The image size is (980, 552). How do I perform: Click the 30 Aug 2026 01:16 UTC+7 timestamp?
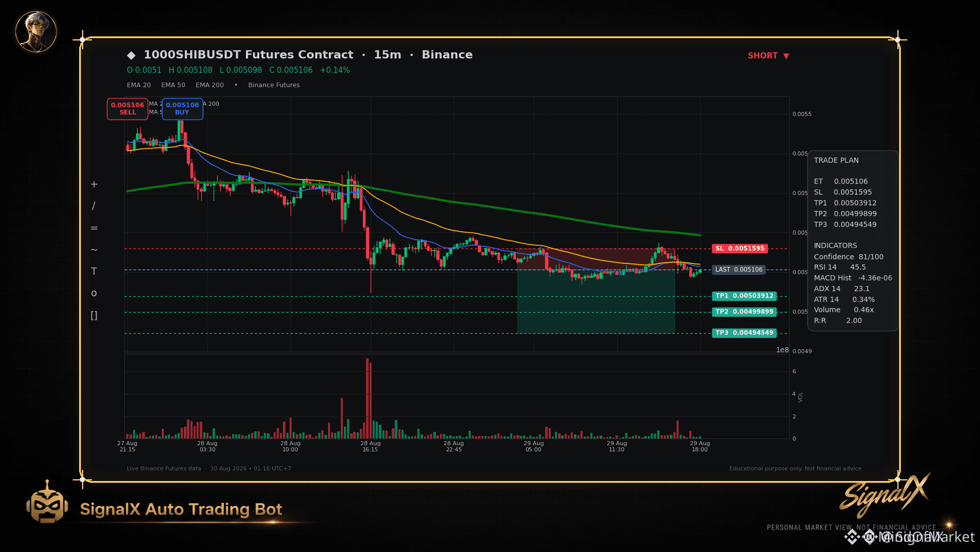(251, 469)
